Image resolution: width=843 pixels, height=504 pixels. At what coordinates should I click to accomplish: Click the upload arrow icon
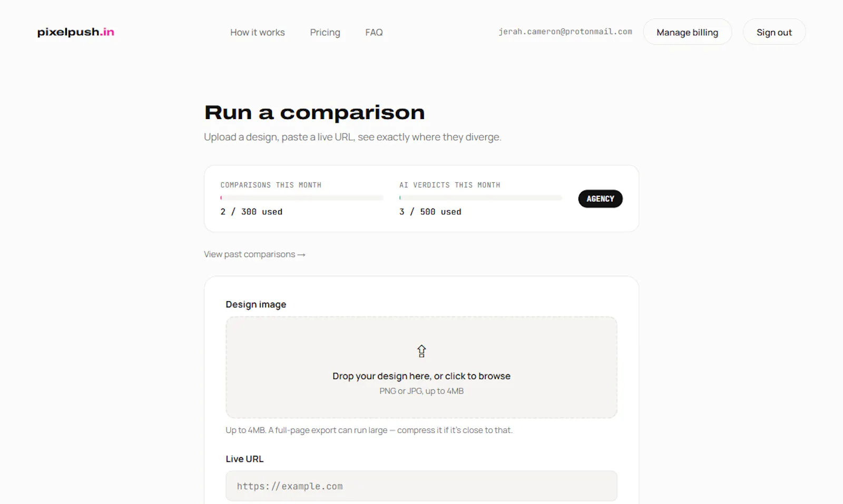click(x=421, y=351)
